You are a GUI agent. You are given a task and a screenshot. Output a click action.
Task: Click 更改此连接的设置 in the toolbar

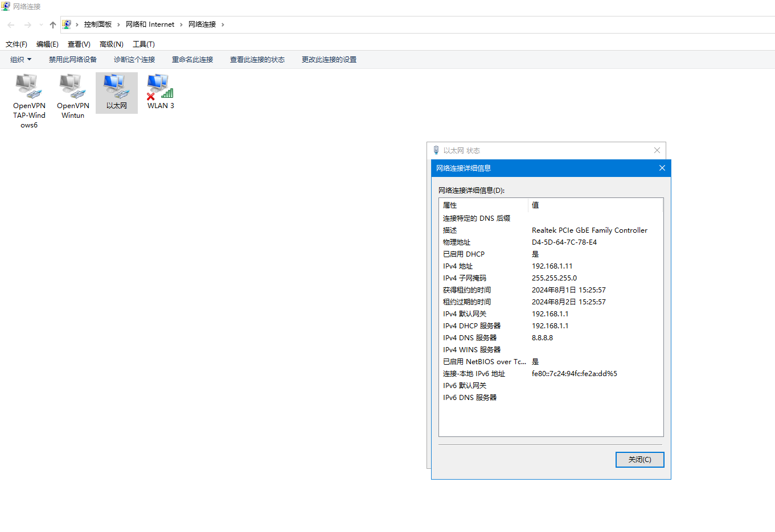pyautogui.click(x=329, y=60)
